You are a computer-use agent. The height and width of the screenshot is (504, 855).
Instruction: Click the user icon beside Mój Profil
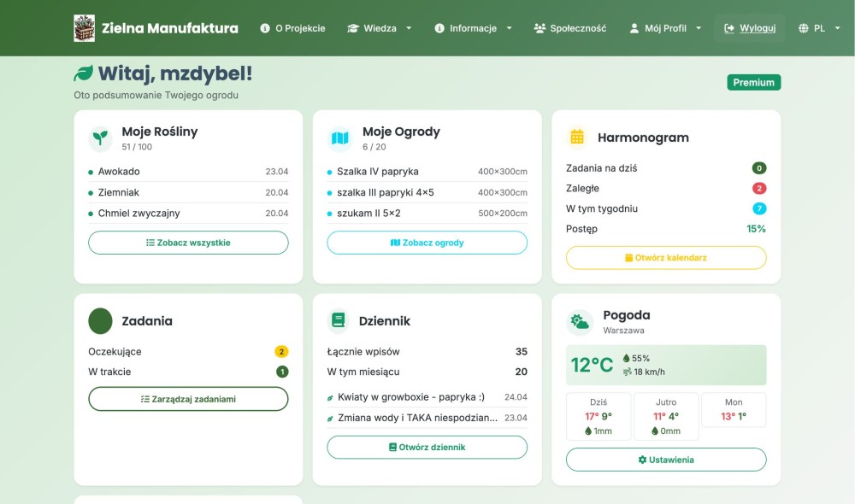pos(634,28)
